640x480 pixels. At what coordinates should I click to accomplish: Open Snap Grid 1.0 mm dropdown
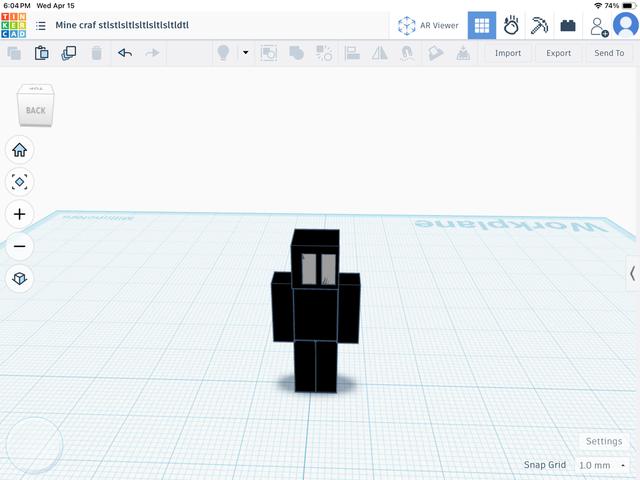pos(602,465)
